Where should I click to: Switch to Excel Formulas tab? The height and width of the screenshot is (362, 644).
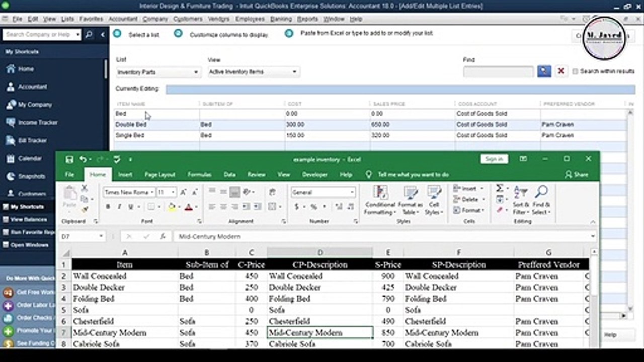199,174
